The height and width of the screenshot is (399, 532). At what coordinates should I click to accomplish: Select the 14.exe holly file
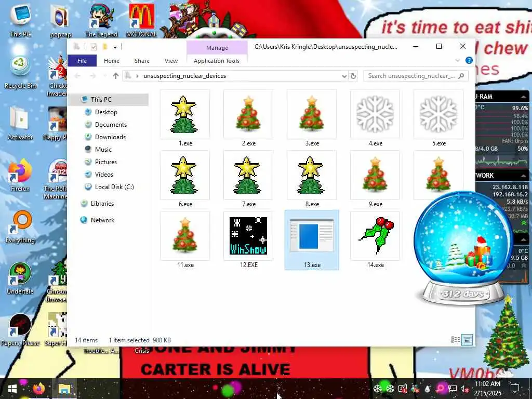coord(375,240)
